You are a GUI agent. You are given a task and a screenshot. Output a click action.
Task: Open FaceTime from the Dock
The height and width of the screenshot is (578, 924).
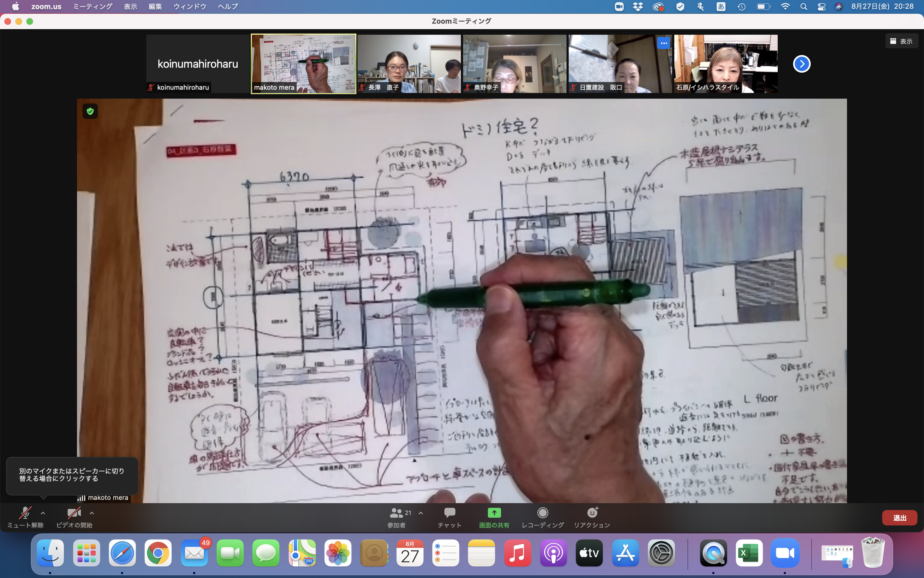230,553
